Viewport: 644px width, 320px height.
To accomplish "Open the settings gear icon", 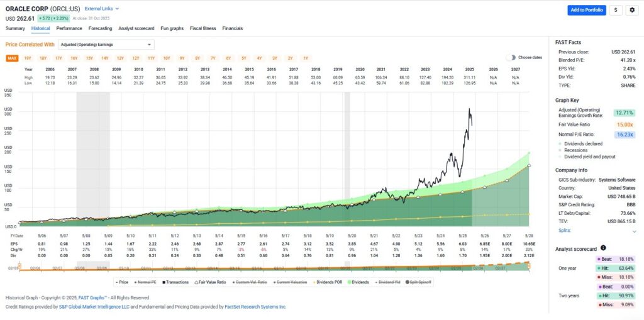I will [x=631, y=10].
